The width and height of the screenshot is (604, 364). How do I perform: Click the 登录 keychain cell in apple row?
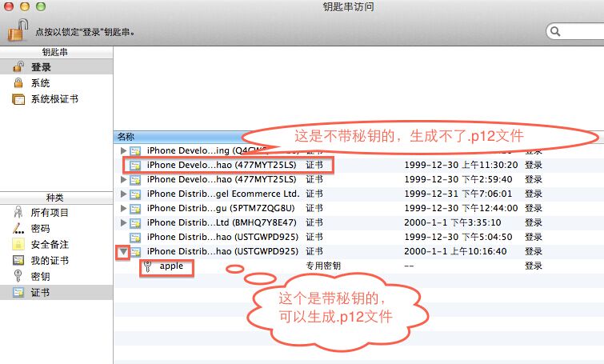coord(534,266)
